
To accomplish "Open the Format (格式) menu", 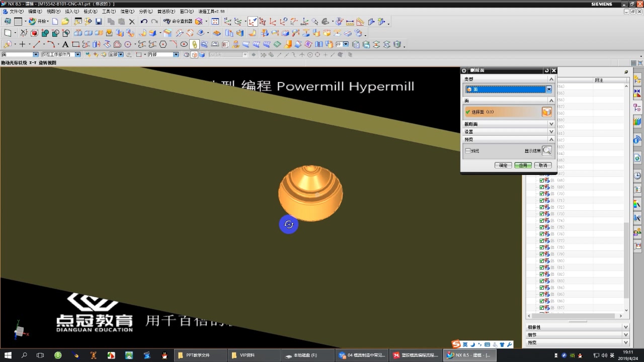I will pyautogui.click(x=91, y=11).
